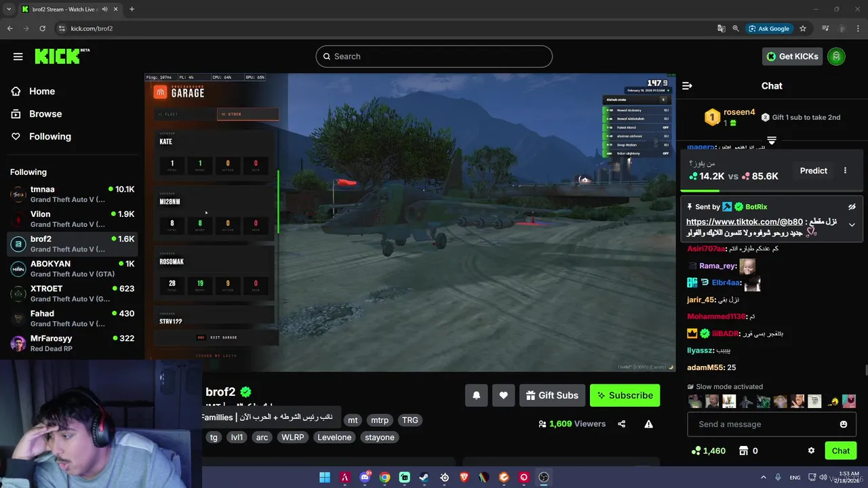Open chat settings gear icon
Screen dimensions: 868x488
pyautogui.click(x=811, y=451)
